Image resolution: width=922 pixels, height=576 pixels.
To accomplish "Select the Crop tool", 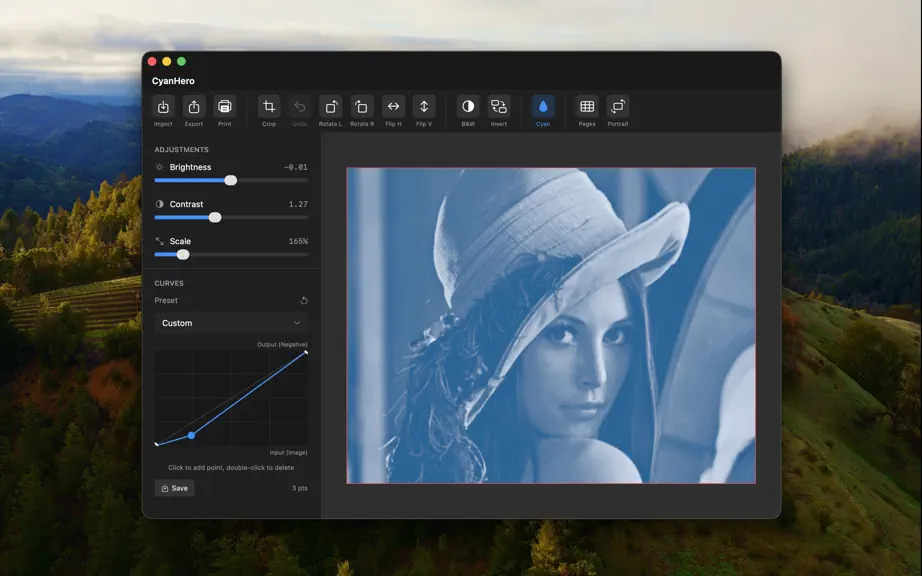I will point(269,106).
